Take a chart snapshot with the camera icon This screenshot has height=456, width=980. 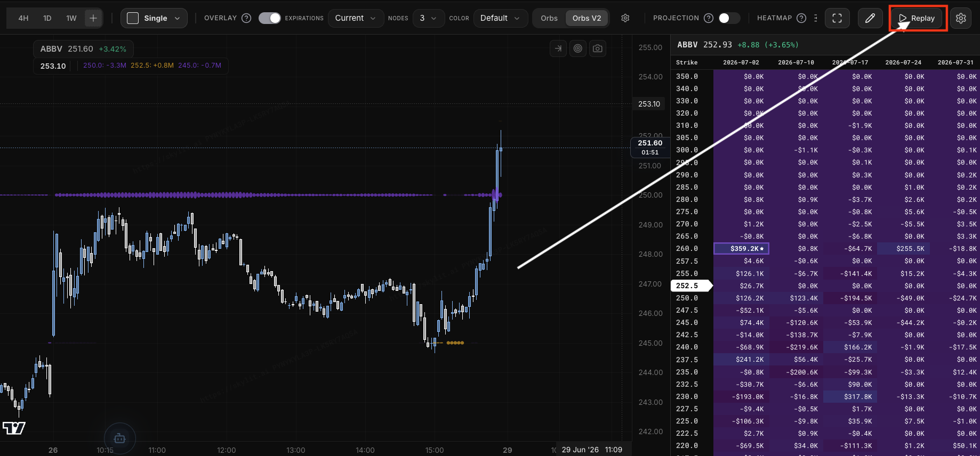(x=598, y=48)
